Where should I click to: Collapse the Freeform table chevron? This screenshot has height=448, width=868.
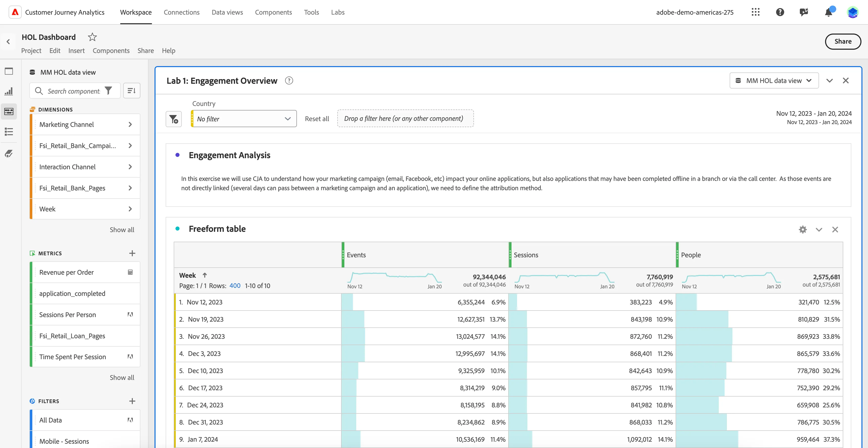[819, 230]
